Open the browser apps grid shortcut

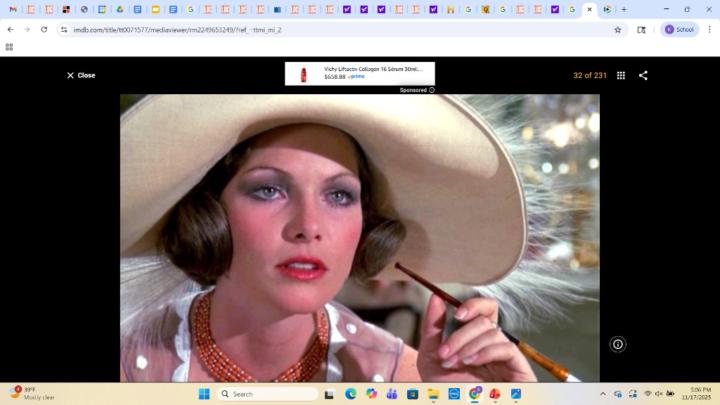coord(9,47)
